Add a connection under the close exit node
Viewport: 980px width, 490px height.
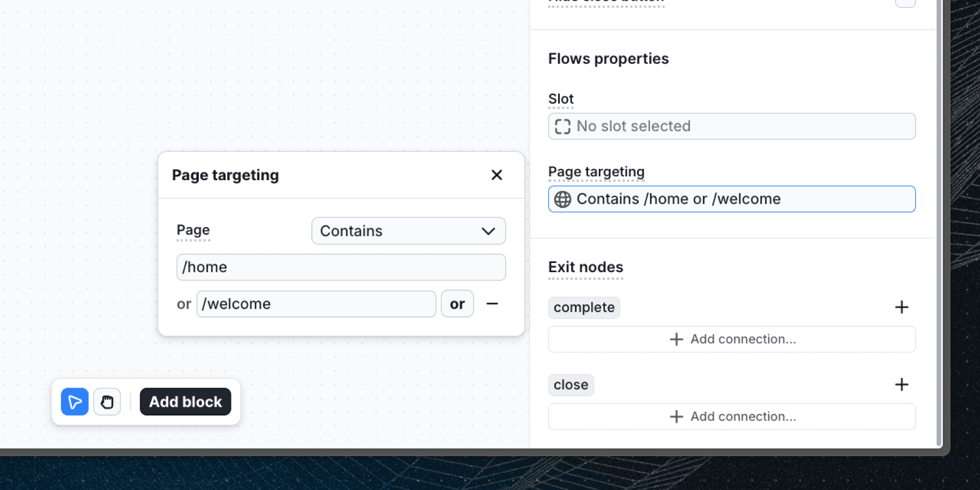732,416
